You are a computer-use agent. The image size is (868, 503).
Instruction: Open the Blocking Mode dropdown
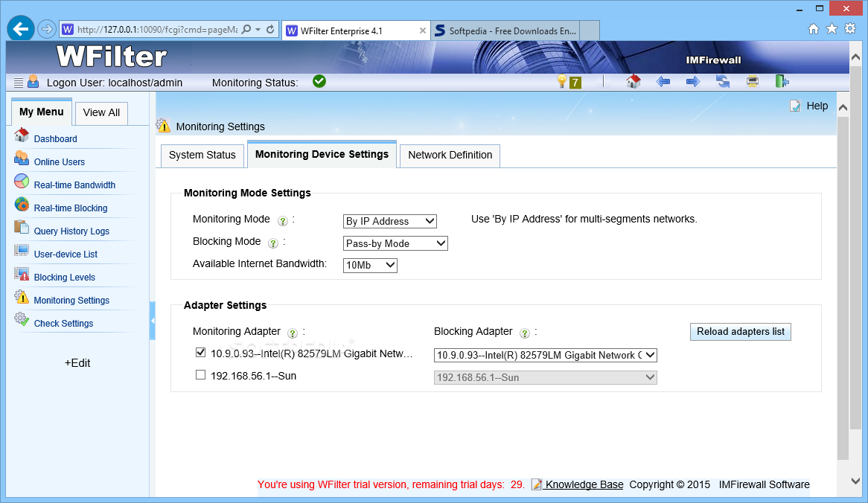coord(395,243)
